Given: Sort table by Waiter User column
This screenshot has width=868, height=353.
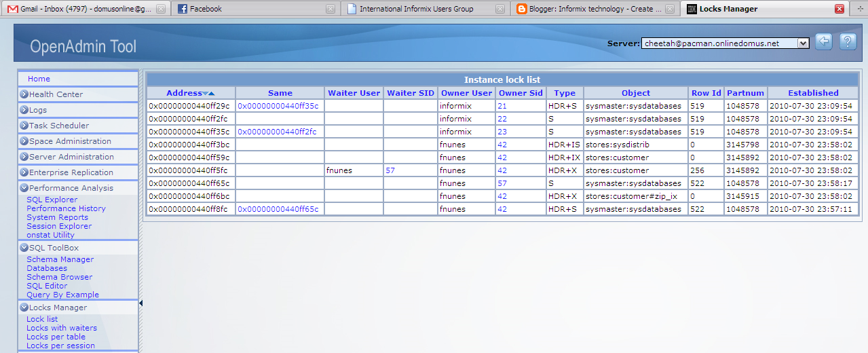Looking at the screenshot, I should tap(354, 93).
